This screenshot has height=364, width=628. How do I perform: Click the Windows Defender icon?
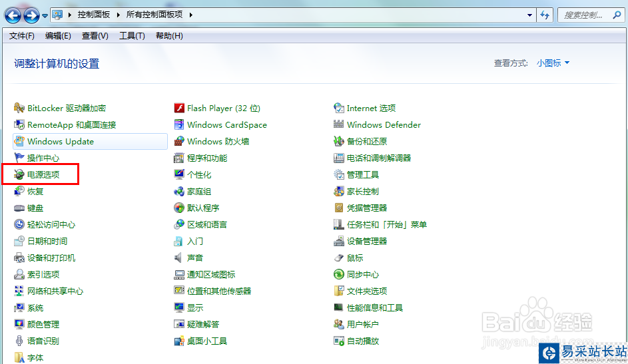pos(339,125)
